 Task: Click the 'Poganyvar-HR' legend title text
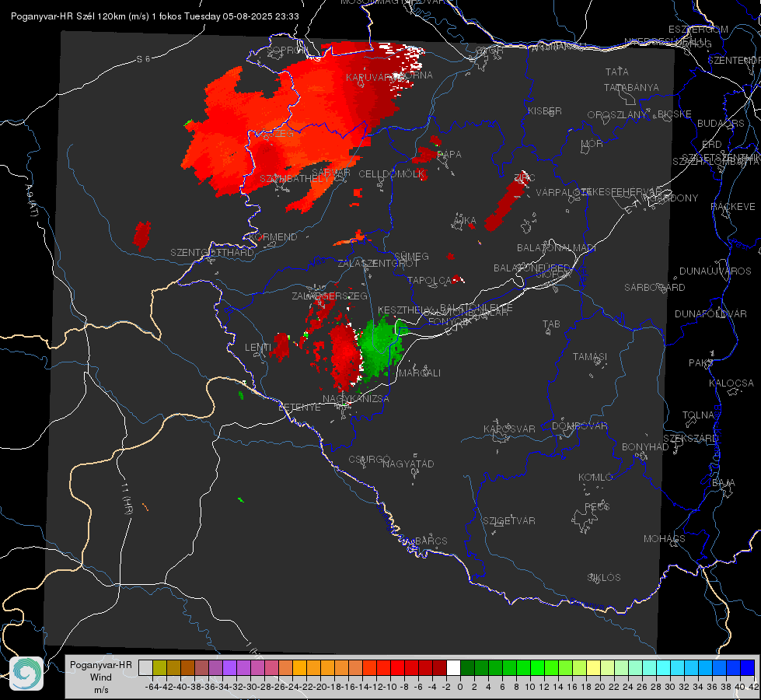point(101,665)
